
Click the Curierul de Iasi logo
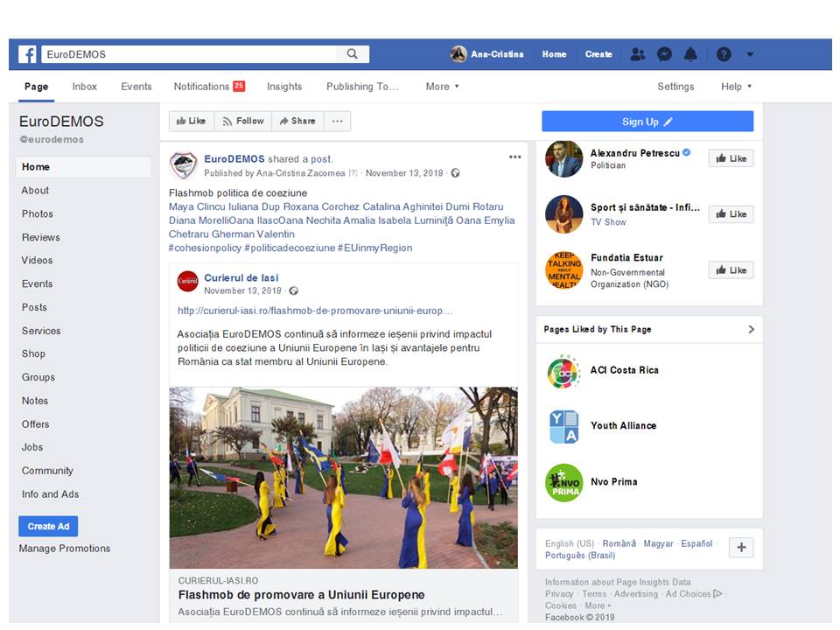pos(187,281)
